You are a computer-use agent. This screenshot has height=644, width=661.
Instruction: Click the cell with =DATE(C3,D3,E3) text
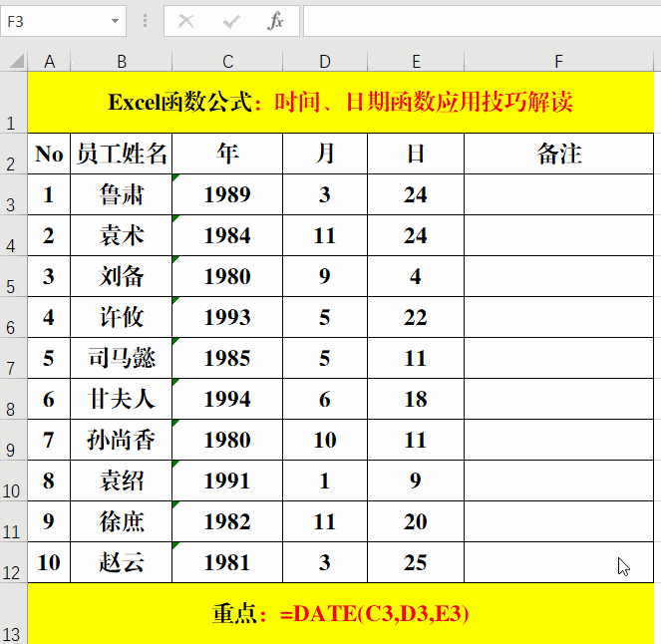point(341,614)
